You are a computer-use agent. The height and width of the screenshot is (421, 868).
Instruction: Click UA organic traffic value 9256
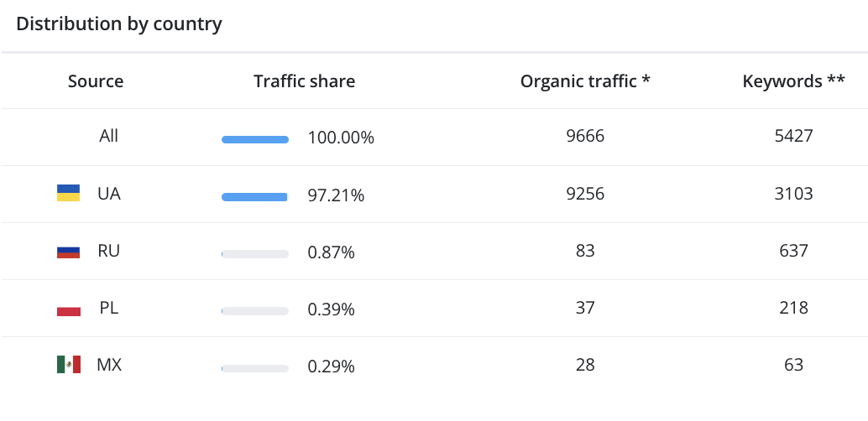[585, 194]
